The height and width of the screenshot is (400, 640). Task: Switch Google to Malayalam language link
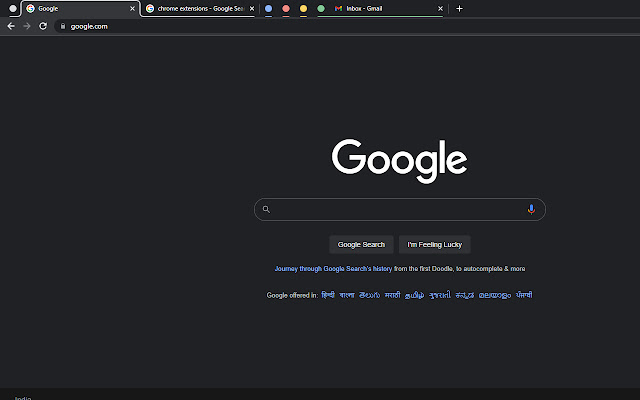pos(495,295)
